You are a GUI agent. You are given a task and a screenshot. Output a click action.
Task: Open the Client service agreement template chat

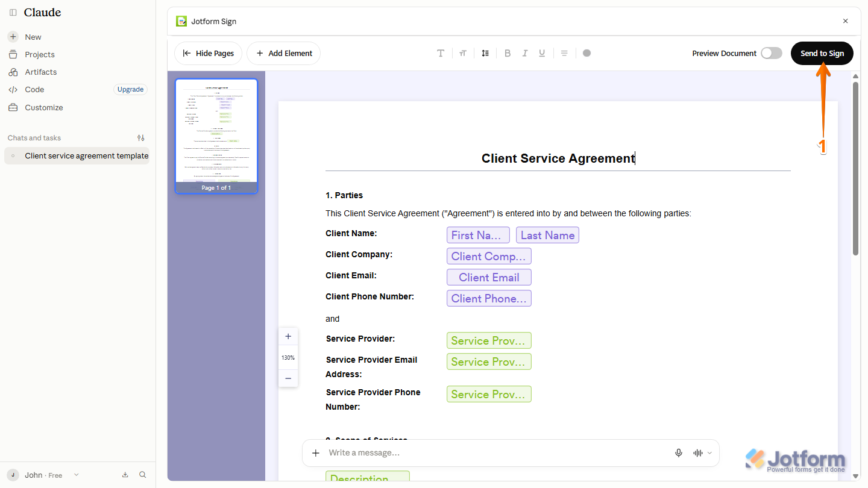click(77, 155)
